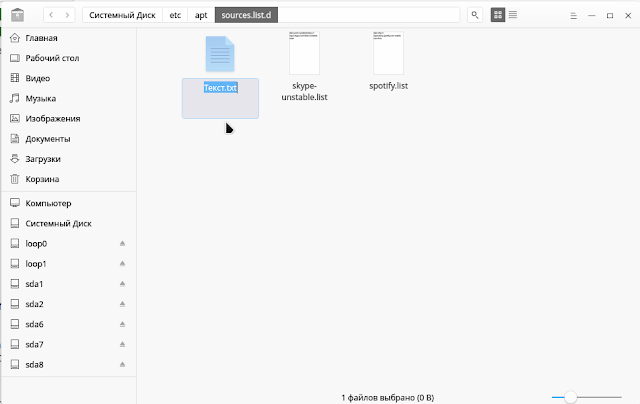Viewport: 640px width, 404px height.
Task: Unmount sda1 with its eject icon
Action: point(122,284)
